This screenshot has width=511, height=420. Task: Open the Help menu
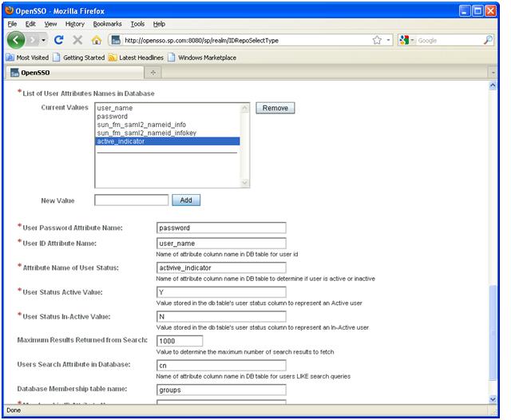tap(159, 24)
